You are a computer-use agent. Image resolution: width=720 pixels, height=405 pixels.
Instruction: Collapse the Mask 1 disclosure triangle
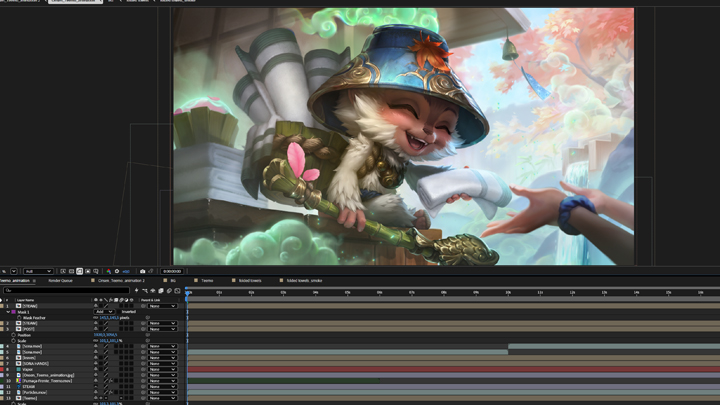point(8,312)
